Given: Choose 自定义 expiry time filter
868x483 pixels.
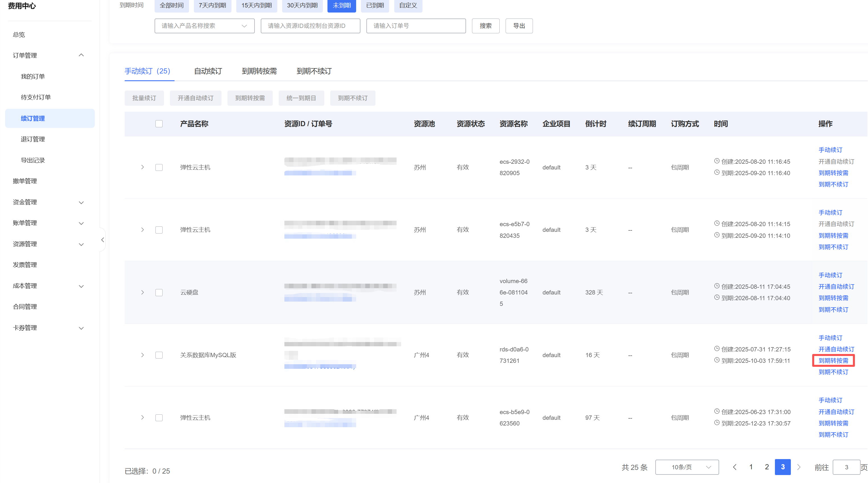Looking at the screenshot, I should coord(409,5).
